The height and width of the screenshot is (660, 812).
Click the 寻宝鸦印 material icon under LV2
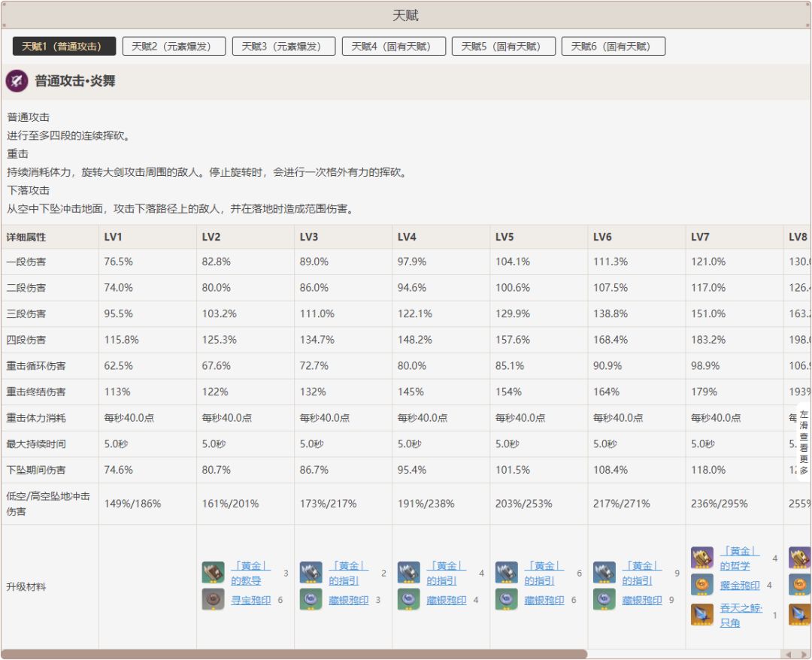[x=213, y=599]
